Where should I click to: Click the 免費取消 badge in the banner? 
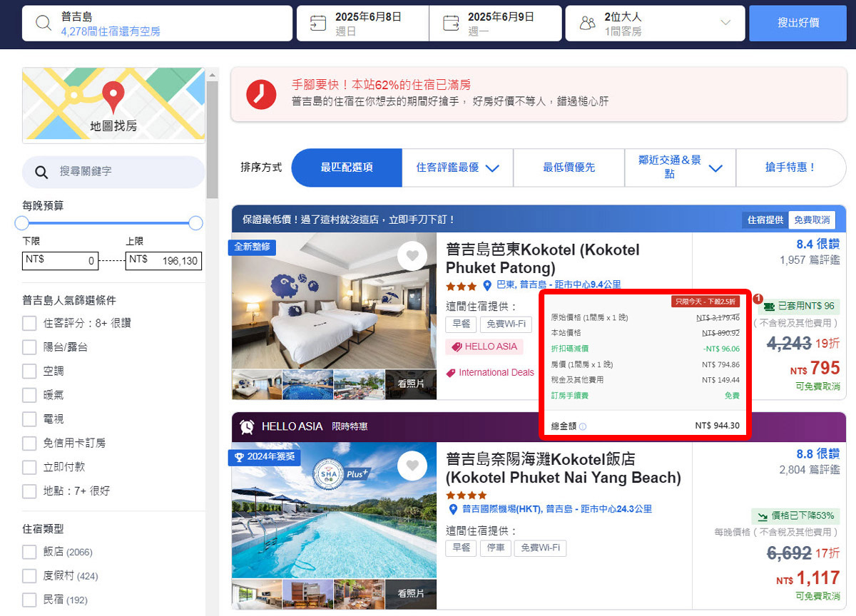(x=812, y=220)
